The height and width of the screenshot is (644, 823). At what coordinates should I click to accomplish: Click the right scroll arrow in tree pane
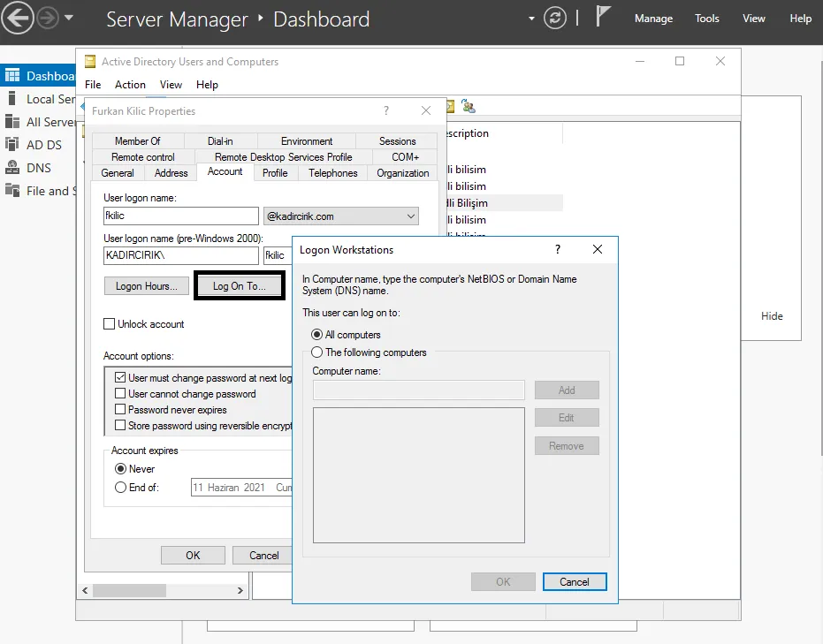click(x=240, y=590)
